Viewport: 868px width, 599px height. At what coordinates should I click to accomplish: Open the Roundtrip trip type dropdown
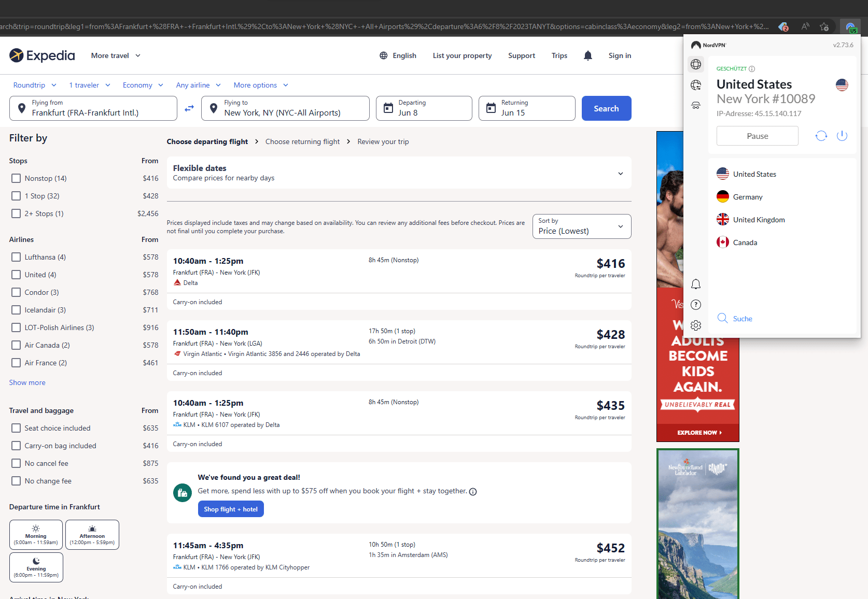tap(35, 85)
